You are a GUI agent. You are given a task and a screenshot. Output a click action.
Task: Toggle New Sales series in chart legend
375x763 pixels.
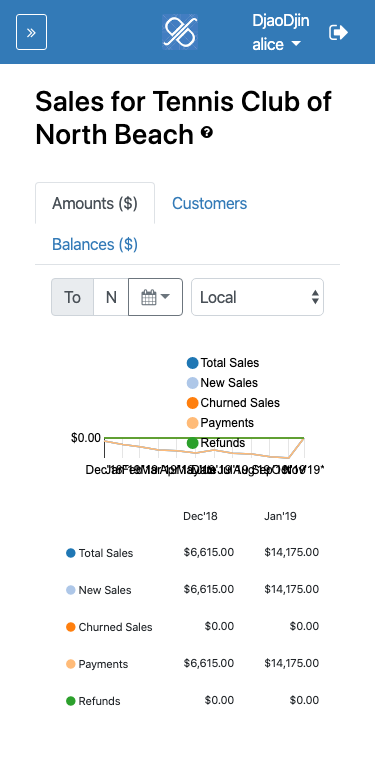coord(222,383)
